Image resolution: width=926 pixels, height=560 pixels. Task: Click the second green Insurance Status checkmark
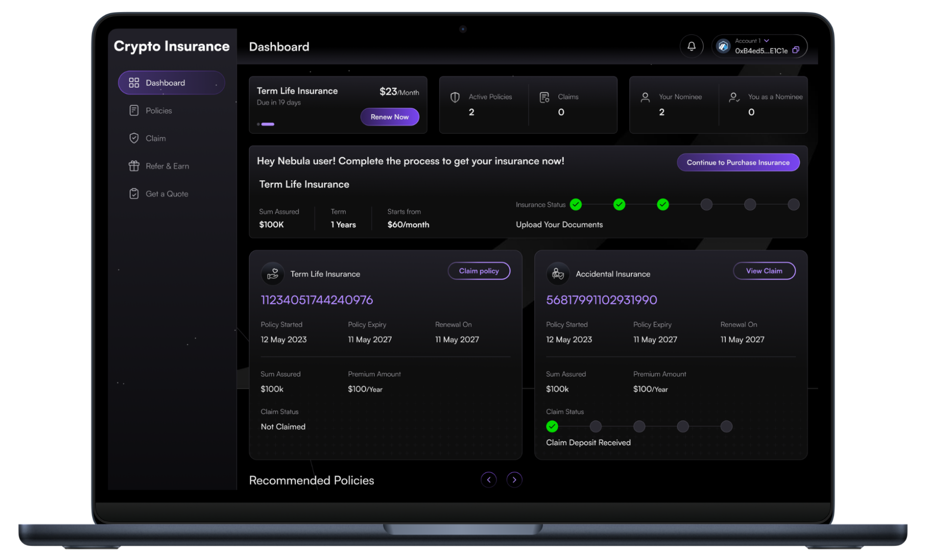point(619,205)
